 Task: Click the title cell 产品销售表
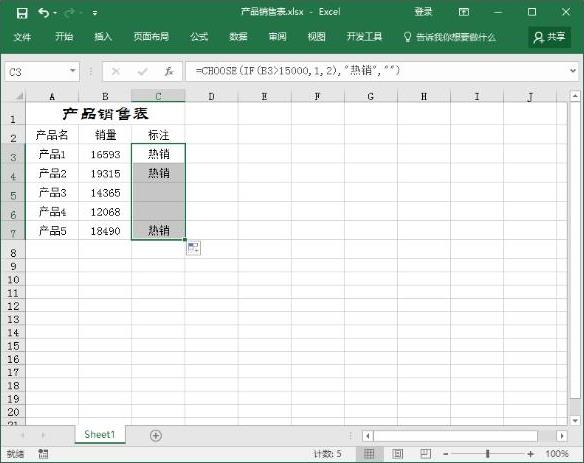105,114
